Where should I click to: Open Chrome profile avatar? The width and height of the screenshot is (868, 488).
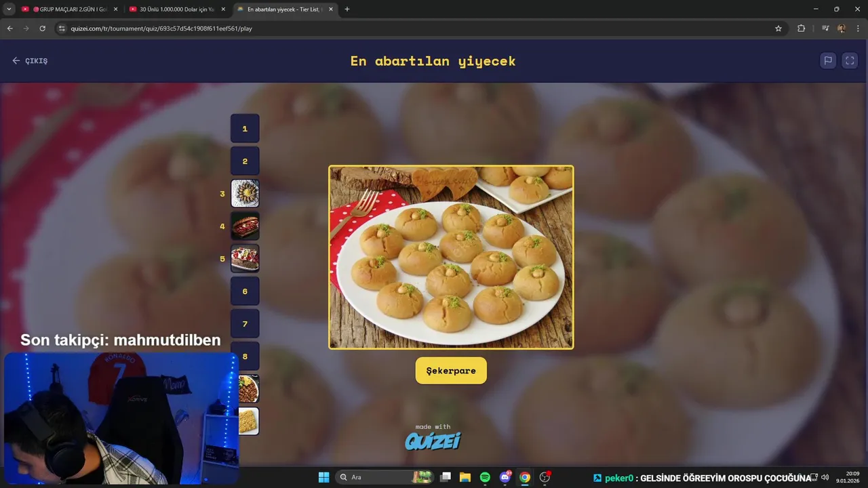(842, 28)
